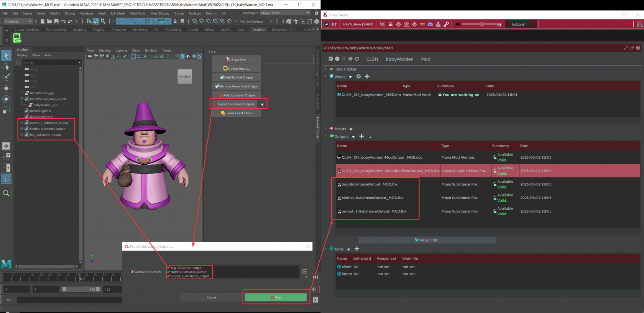This screenshot has height=313, width=644.
Task: Click the green Run button
Action: (x=276, y=297)
